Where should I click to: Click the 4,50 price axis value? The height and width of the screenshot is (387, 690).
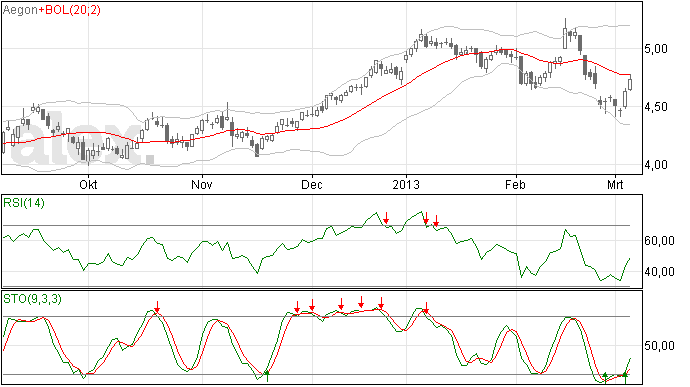coord(656,107)
